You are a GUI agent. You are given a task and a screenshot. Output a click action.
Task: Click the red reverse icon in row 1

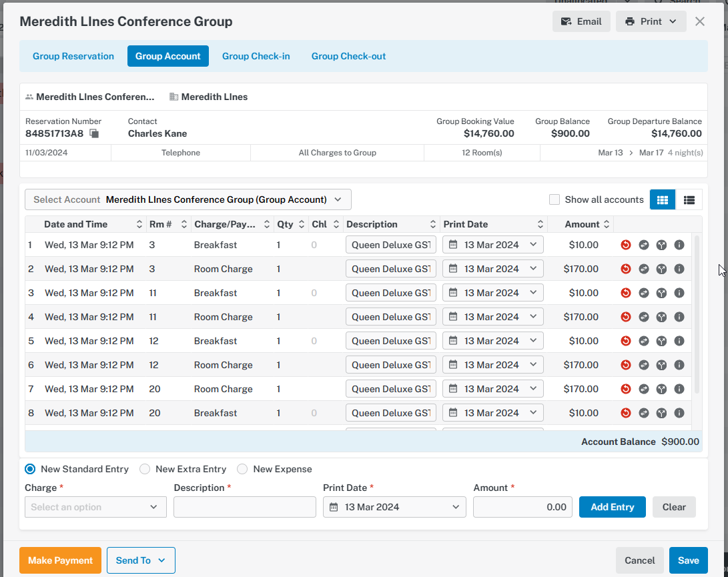tap(626, 245)
